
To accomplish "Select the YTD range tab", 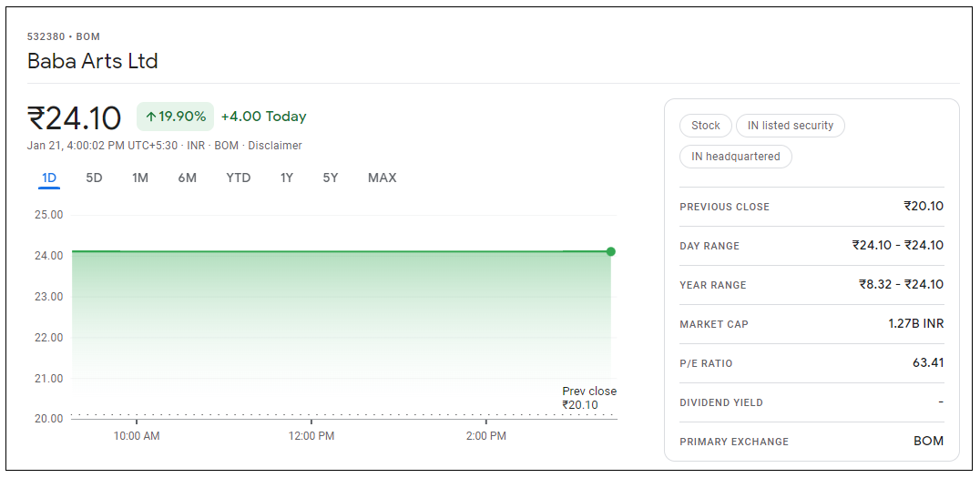I will (x=238, y=178).
